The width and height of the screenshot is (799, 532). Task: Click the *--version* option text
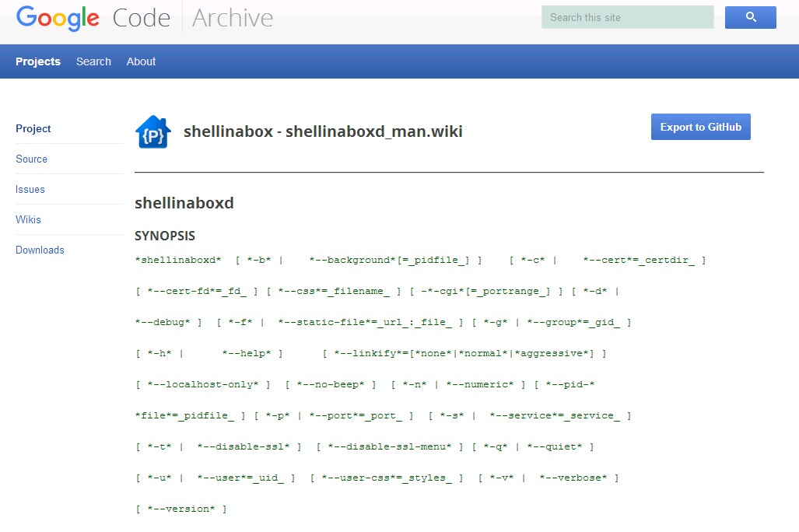[x=181, y=509]
